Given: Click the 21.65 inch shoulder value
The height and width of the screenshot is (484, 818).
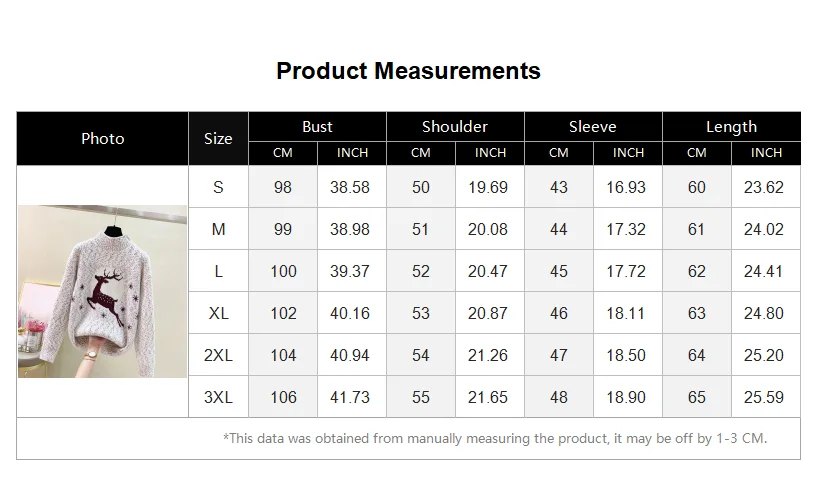Looking at the screenshot, I should 489,397.
